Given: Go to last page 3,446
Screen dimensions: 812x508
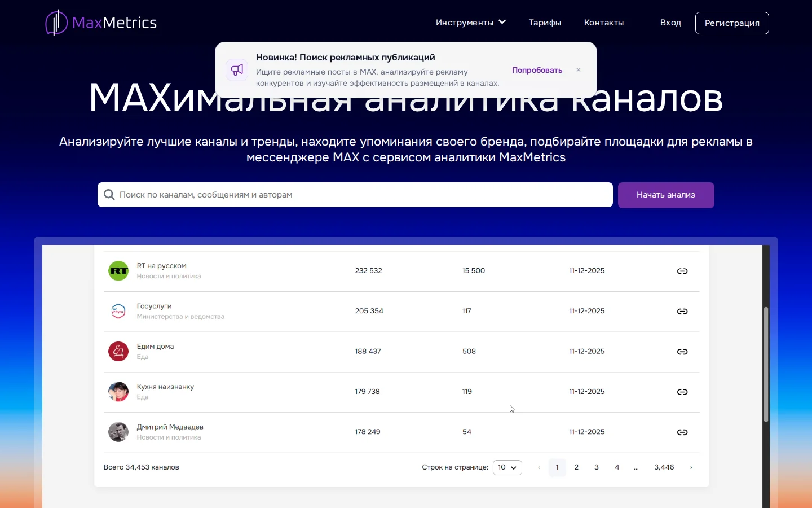Looking at the screenshot, I should pos(664,467).
